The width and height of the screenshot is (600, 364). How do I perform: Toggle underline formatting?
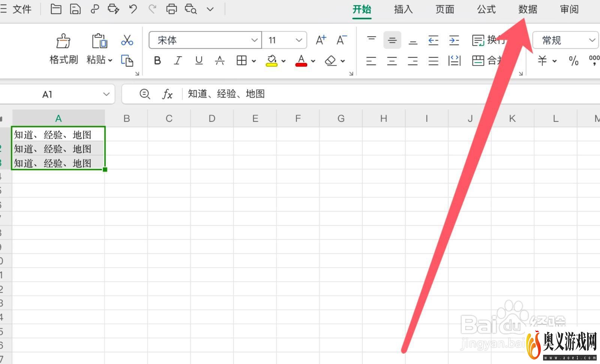click(x=199, y=60)
